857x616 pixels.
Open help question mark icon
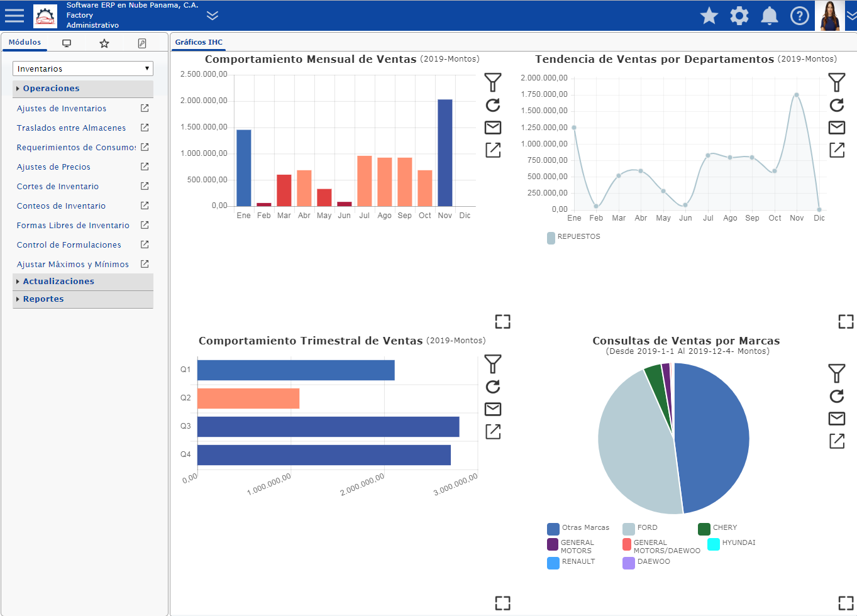click(799, 16)
